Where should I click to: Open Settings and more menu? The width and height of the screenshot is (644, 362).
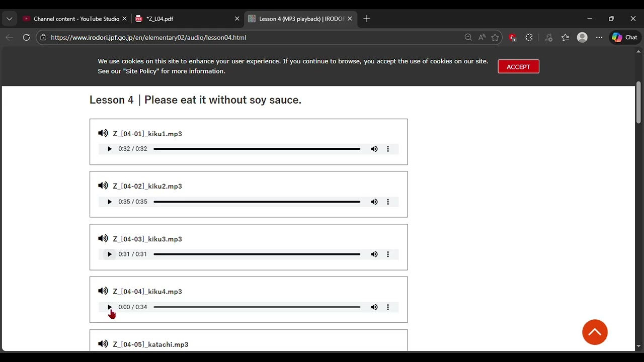point(599,37)
